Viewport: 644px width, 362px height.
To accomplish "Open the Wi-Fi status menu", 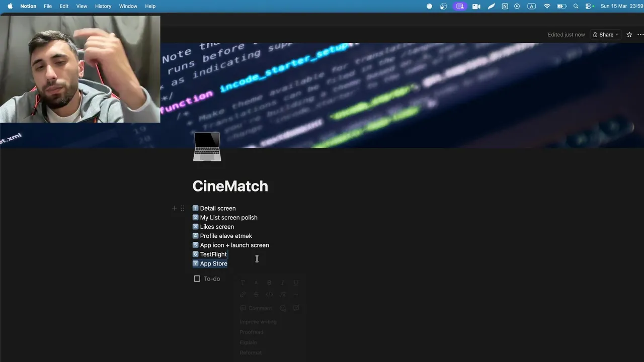I will pos(547,6).
